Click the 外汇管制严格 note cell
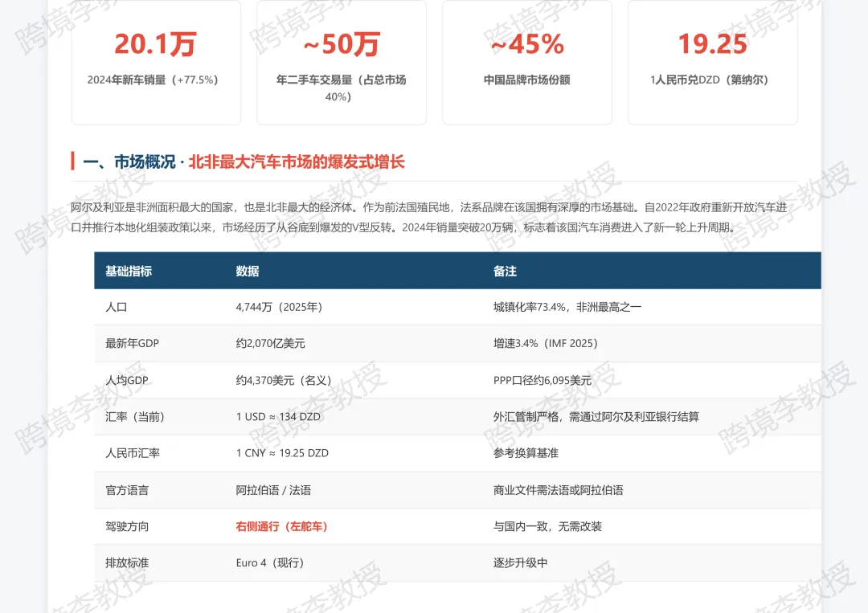868x613 pixels. 596,417
